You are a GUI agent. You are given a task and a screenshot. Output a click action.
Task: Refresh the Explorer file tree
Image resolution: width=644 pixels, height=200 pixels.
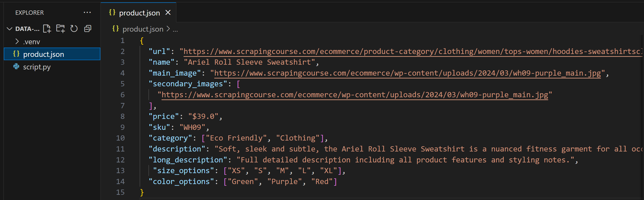(x=74, y=29)
